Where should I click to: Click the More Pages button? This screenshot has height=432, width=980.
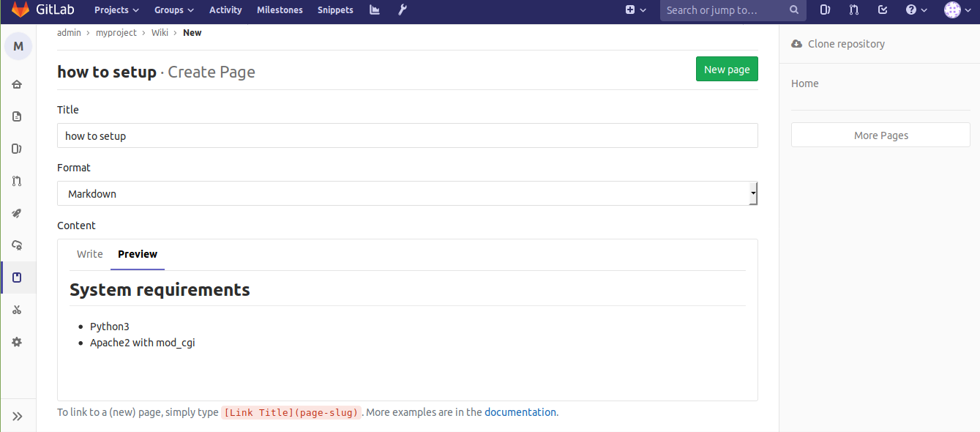click(x=880, y=135)
